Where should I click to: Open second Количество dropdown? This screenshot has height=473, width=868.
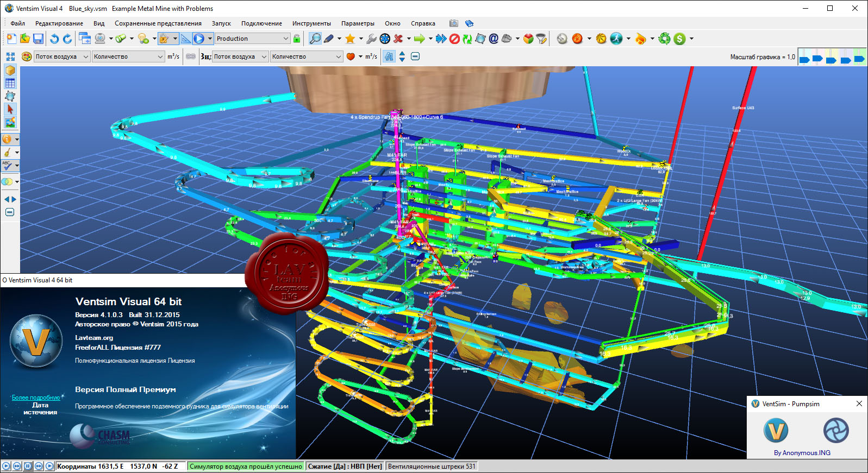click(307, 56)
